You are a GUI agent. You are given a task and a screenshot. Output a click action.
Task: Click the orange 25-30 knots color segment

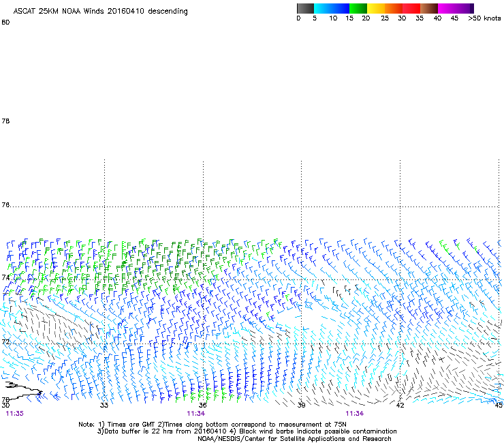[394, 9]
